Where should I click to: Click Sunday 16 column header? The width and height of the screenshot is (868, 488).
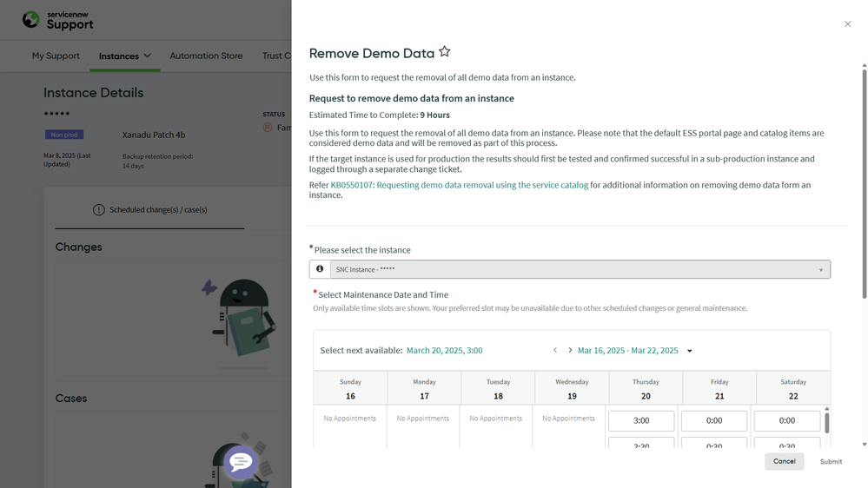point(350,389)
